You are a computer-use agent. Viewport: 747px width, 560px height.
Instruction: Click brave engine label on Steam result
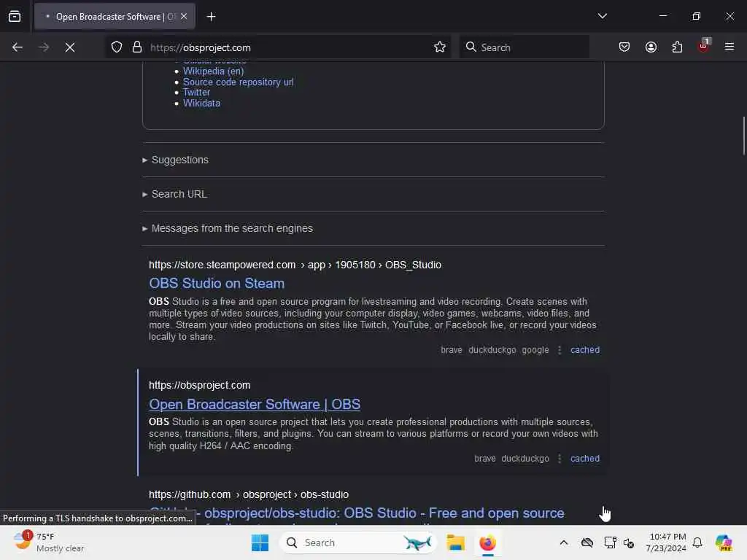(x=451, y=350)
